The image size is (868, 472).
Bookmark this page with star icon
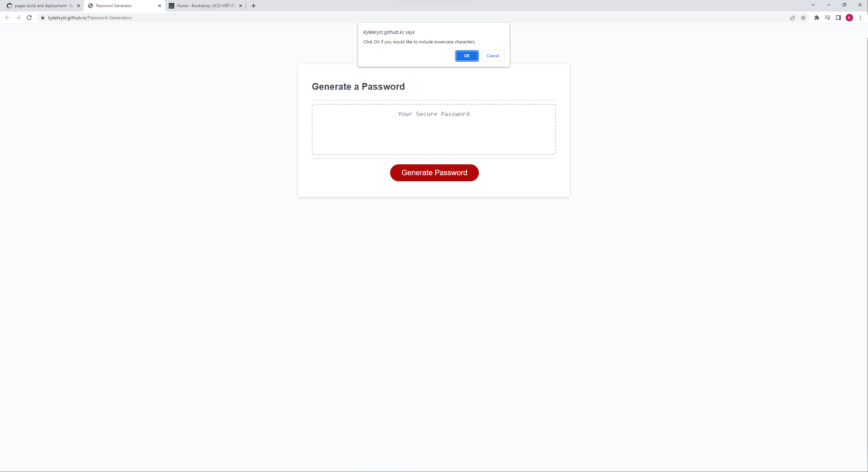803,18
